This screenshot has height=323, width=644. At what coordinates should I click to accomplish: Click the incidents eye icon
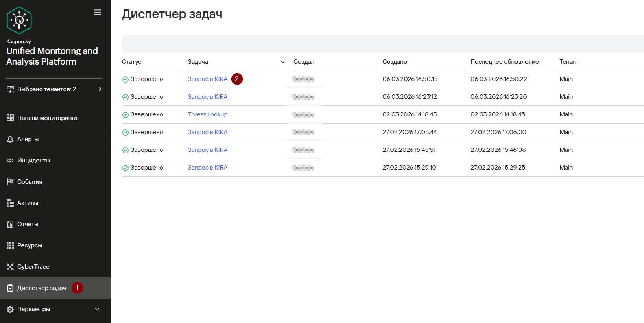coord(10,161)
